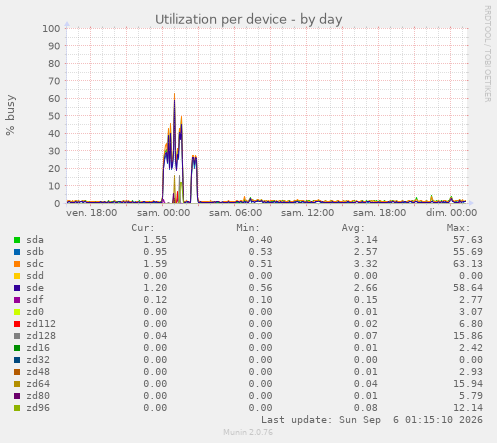
Task: Click the sdb blue legend swatch
Action: [17, 252]
